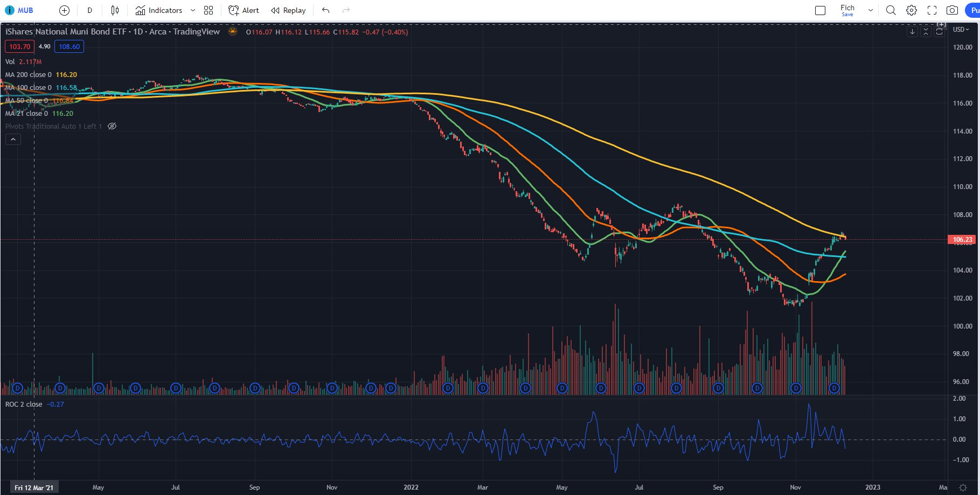Click the 2022 label on time axis
This screenshot has width=980, height=495.
(411, 487)
